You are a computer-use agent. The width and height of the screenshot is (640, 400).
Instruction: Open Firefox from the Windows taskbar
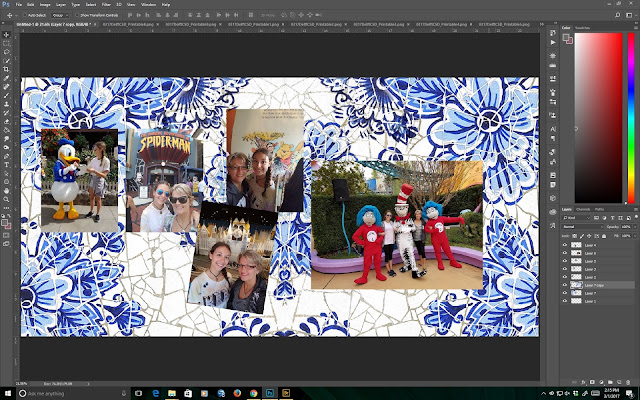click(237, 393)
